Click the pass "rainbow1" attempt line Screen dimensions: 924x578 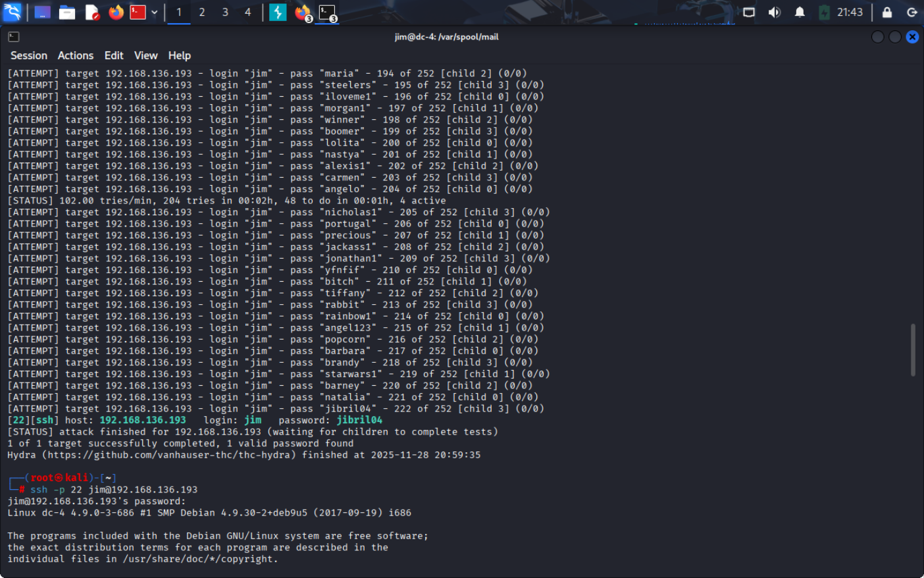(x=276, y=316)
